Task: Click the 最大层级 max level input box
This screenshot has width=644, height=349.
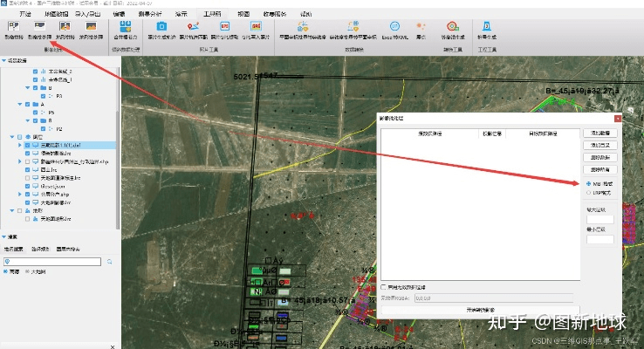Action: [601, 219]
